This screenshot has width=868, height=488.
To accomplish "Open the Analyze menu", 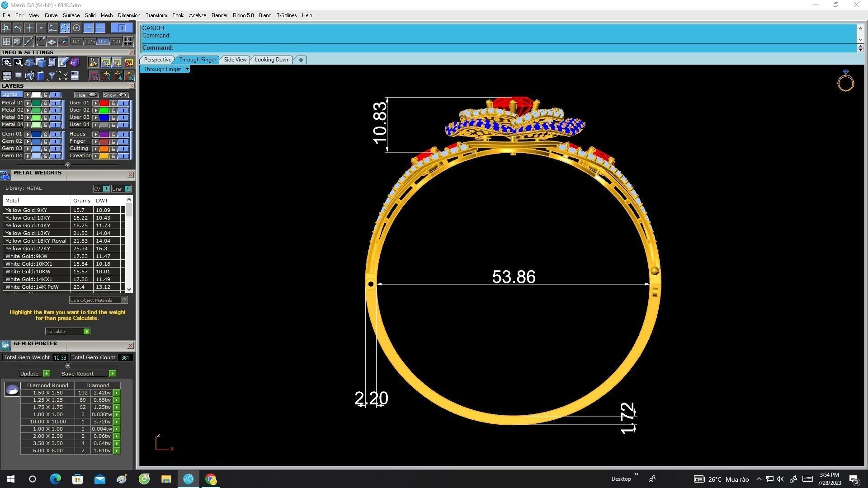I will 198,15.
